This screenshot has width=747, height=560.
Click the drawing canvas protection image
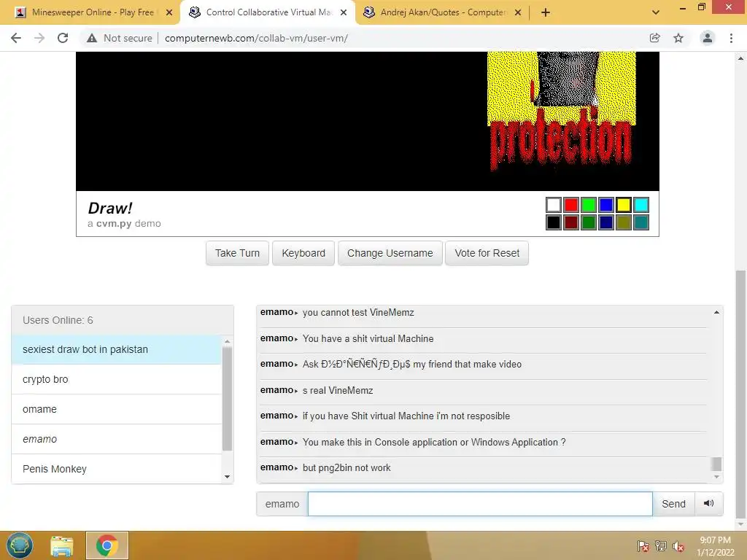click(x=561, y=112)
